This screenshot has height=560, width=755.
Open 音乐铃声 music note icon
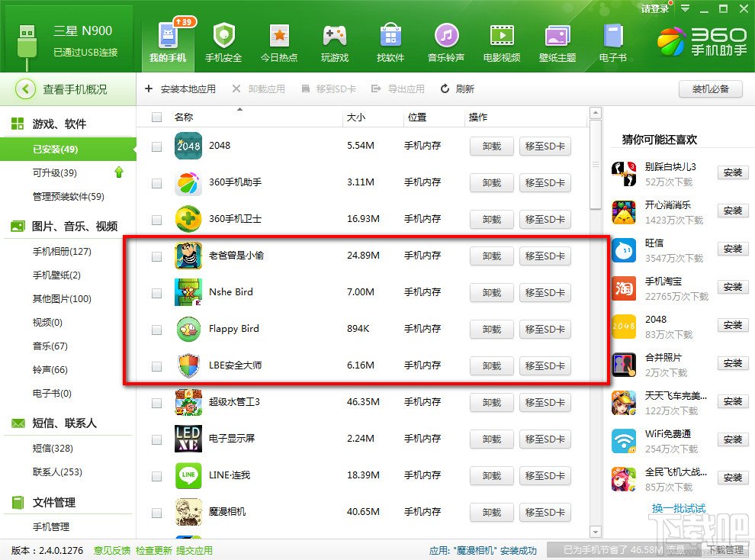point(446,36)
